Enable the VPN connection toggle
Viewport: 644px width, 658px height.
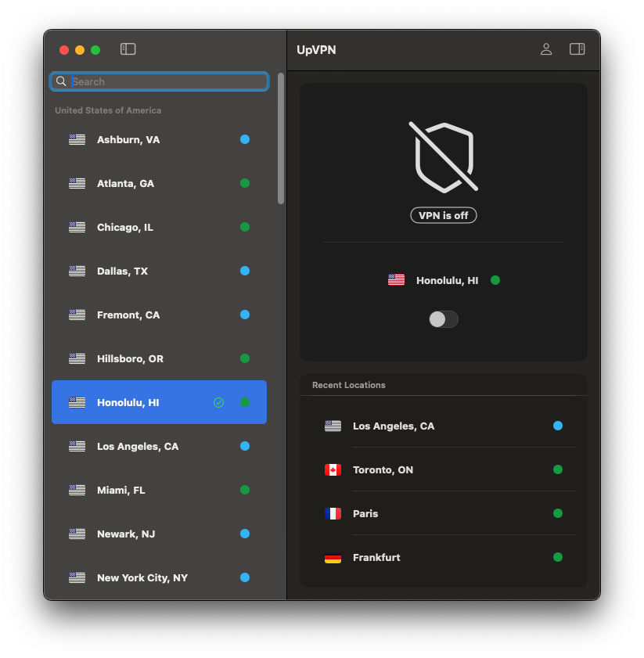(443, 319)
